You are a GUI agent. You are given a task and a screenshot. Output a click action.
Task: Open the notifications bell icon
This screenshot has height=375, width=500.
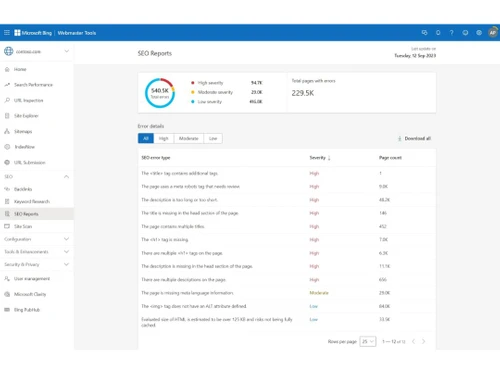click(x=438, y=33)
